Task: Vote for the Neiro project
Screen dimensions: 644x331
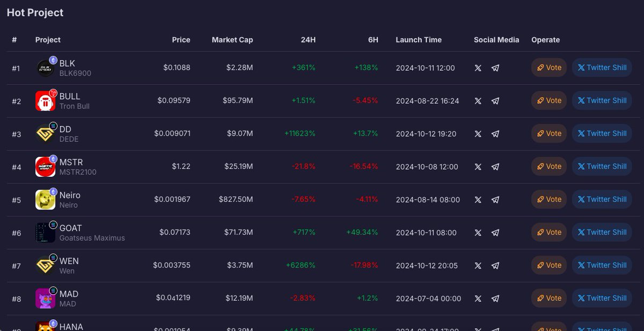Action: coord(549,199)
